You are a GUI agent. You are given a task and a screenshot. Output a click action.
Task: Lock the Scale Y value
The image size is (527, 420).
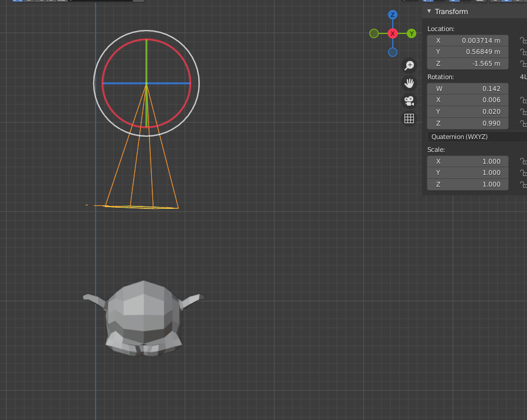[x=523, y=173]
